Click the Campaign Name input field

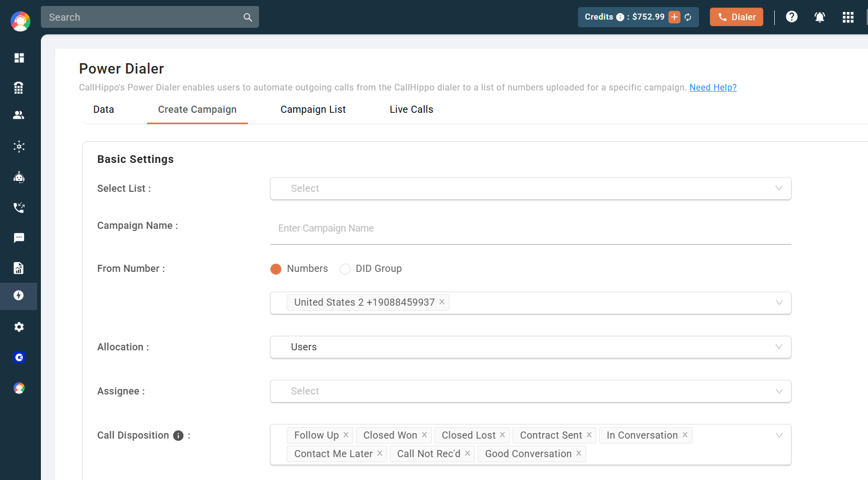531,228
